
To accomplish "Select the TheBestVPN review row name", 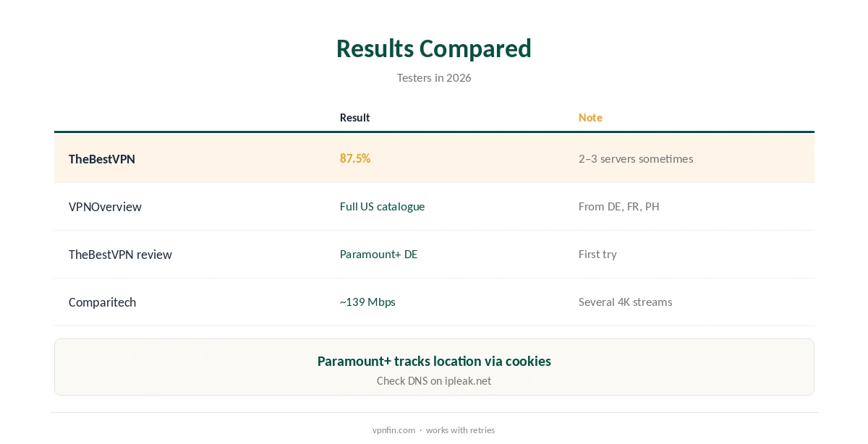I will (120, 255).
